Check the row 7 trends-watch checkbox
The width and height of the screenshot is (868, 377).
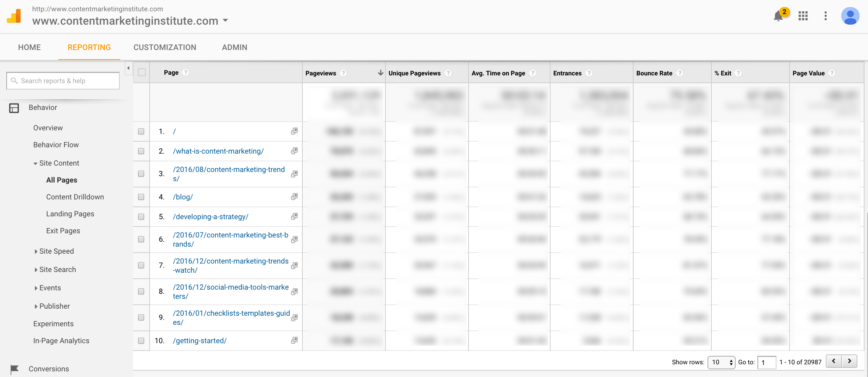141,265
